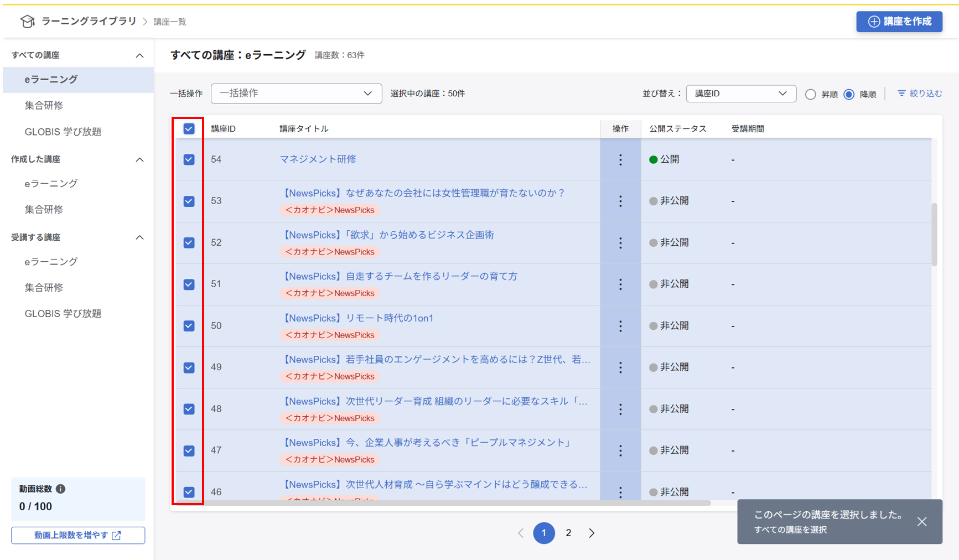959x560 pixels.
Task: Open the 一括操作 bulk action dropdown
Action: pos(296,94)
